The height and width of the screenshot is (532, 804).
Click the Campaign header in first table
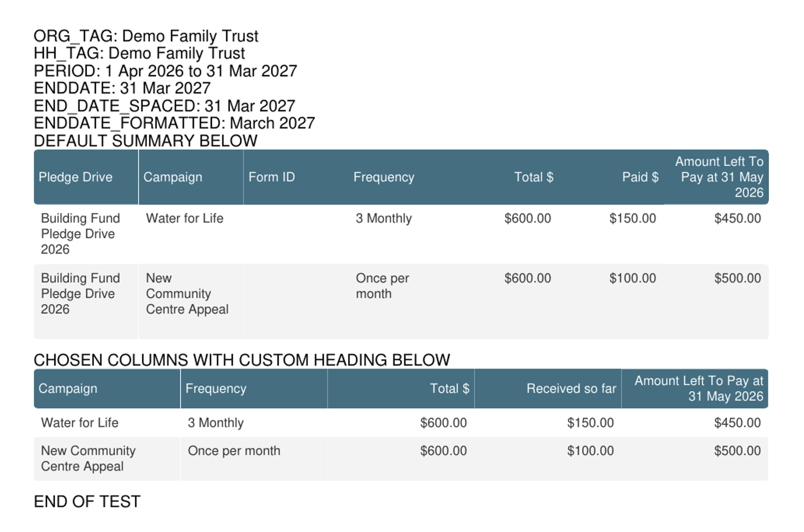point(173,178)
